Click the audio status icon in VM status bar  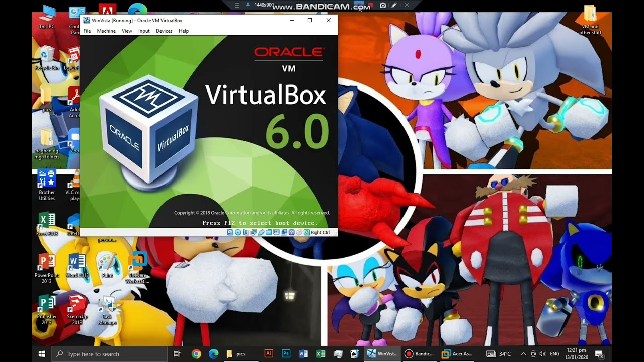click(246, 232)
